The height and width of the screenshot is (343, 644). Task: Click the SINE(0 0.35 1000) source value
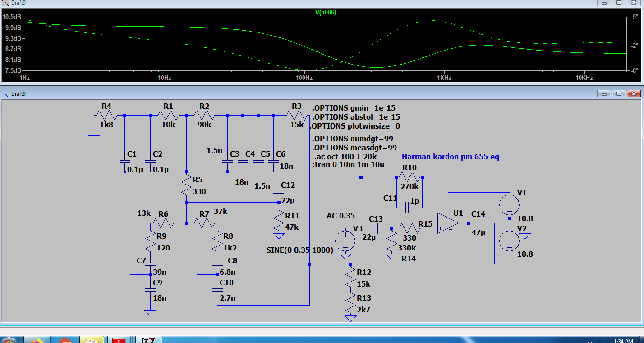pos(300,250)
